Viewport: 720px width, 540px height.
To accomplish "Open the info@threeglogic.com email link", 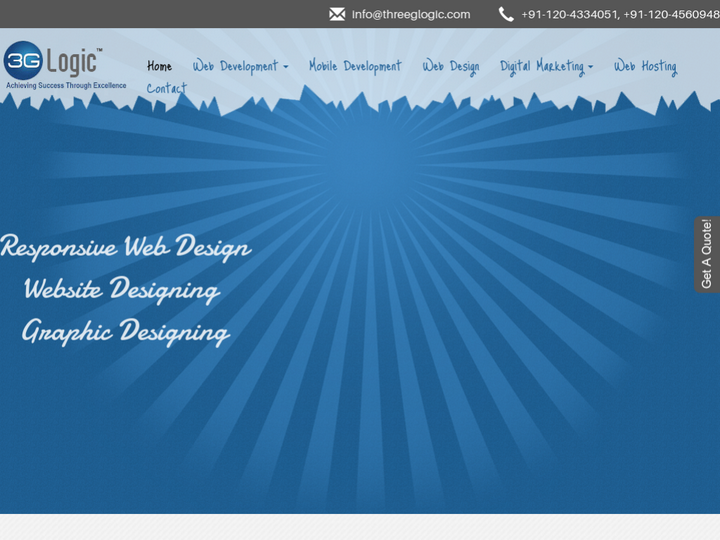I will tap(410, 14).
